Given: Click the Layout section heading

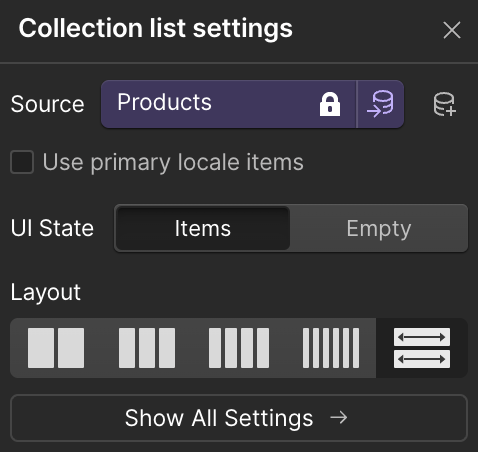Looking at the screenshot, I should pyautogui.click(x=46, y=292).
